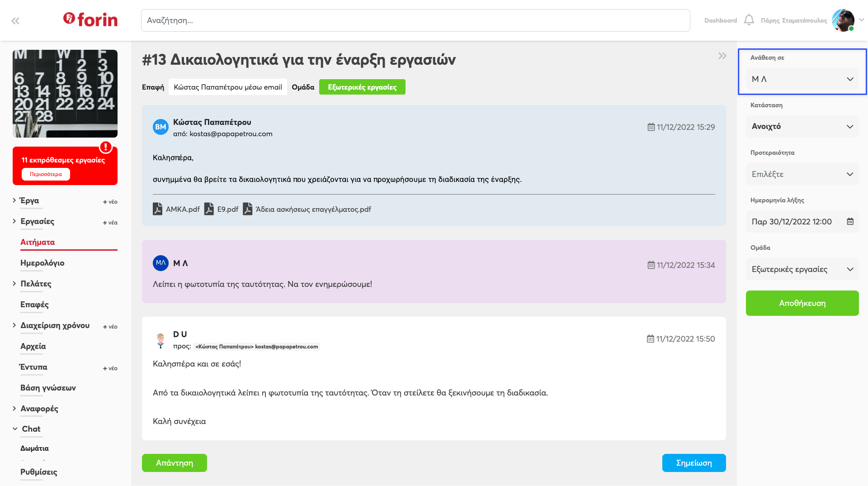Click the ΜΛ avatar on the note
The height and width of the screenshot is (486, 868).
pyautogui.click(x=160, y=263)
